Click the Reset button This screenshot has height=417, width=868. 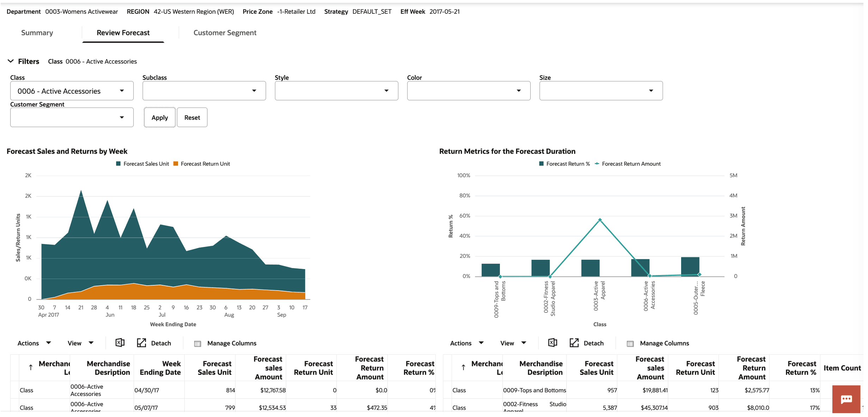192,118
